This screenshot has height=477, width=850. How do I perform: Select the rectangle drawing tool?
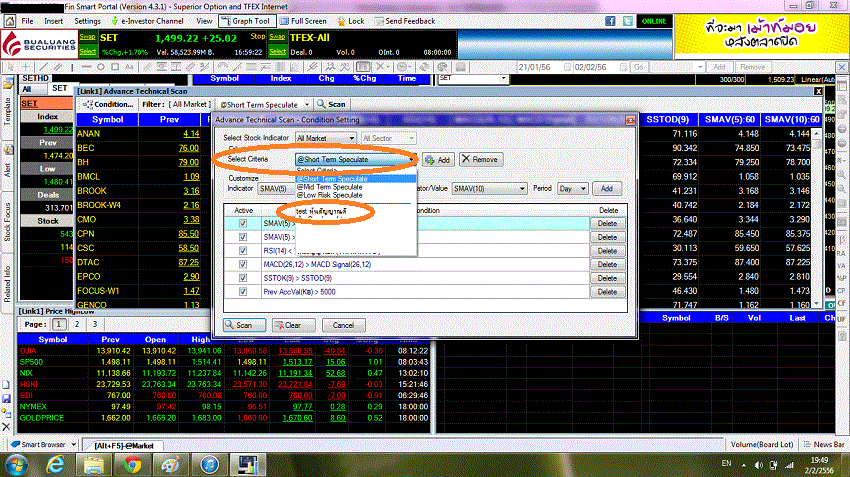coord(115,67)
